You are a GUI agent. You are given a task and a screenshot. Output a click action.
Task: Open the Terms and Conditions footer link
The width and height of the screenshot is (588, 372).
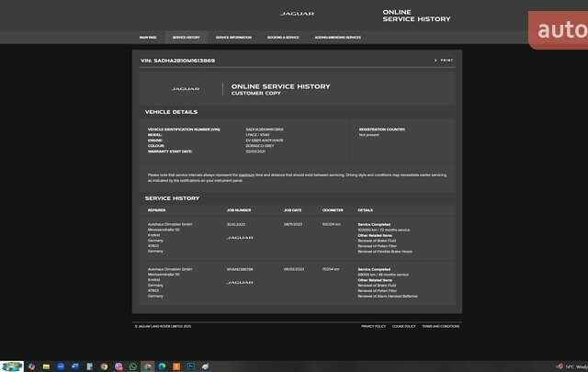pyautogui.click(x=441, y=326)
